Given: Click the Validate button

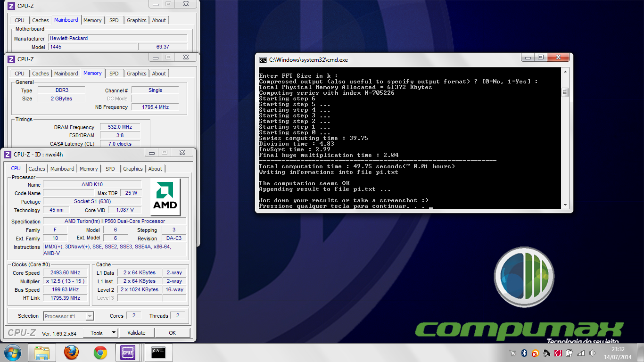Looking at the screenshot, I should (136, 333).
